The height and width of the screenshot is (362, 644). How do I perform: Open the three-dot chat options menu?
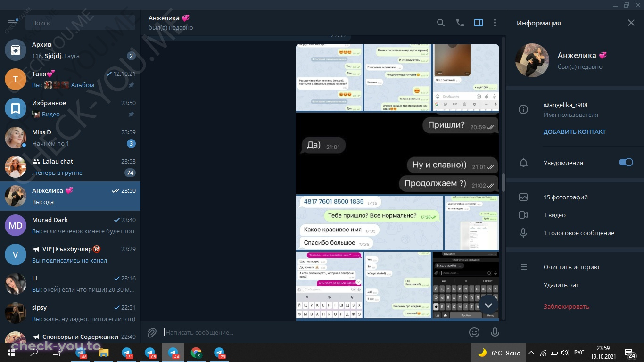coord(495,23)
